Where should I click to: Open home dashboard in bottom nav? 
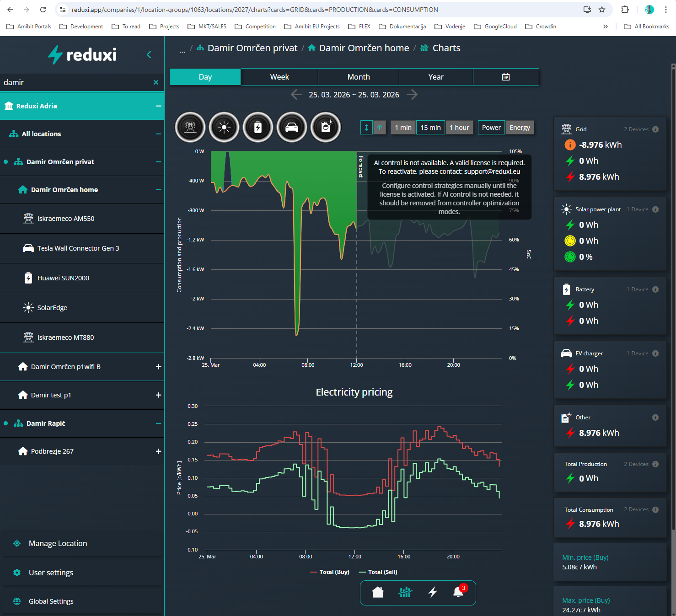click(378, 593)
